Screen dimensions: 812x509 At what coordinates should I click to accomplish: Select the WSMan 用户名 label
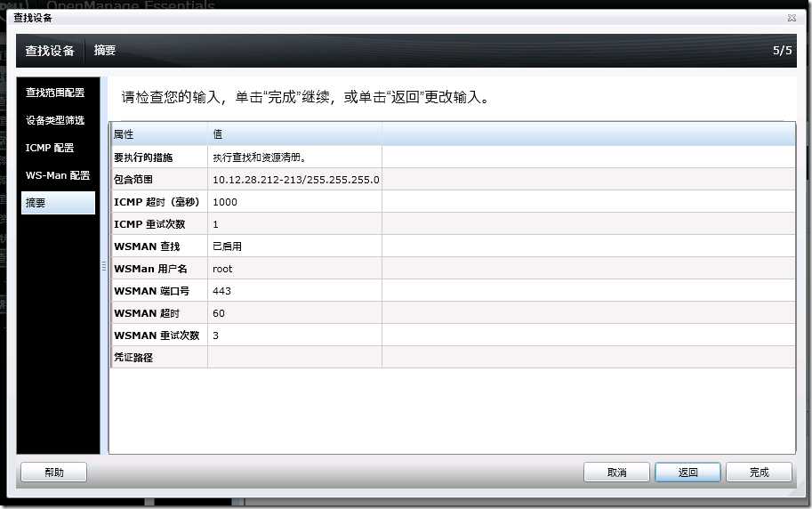(150, 269)
